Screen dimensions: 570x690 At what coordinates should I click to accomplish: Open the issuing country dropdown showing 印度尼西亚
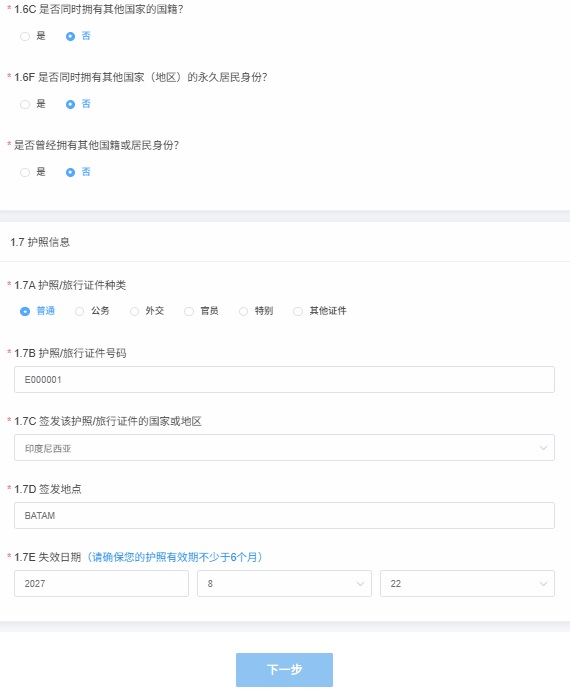284,448
